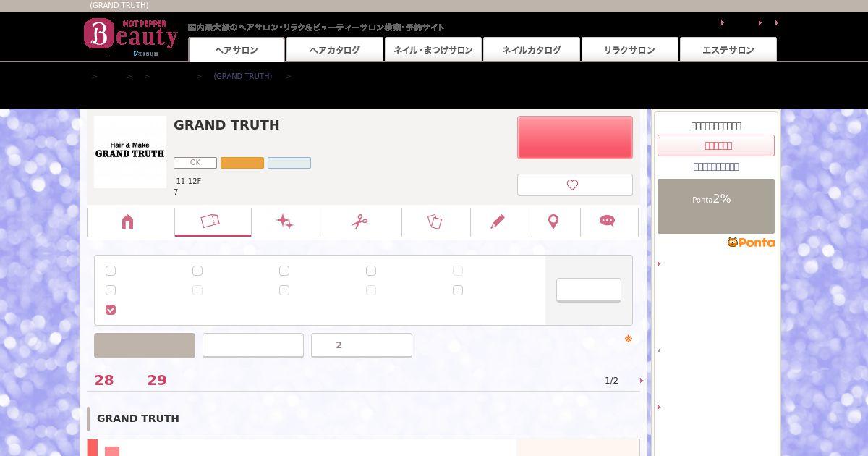Open the salon home tab icon
The image size is (868, 456).
click(128, 221)
